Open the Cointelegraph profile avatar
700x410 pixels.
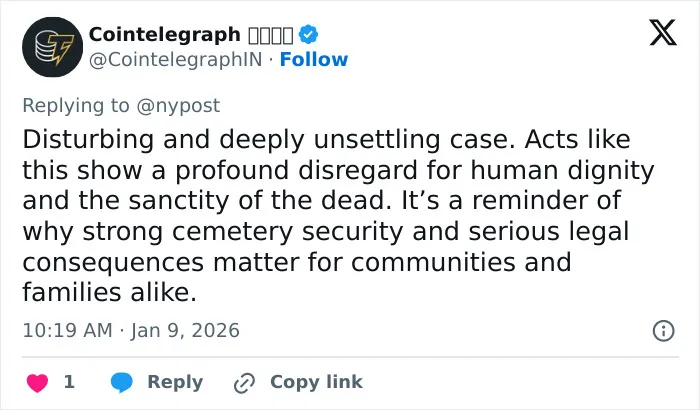[53, 47]
